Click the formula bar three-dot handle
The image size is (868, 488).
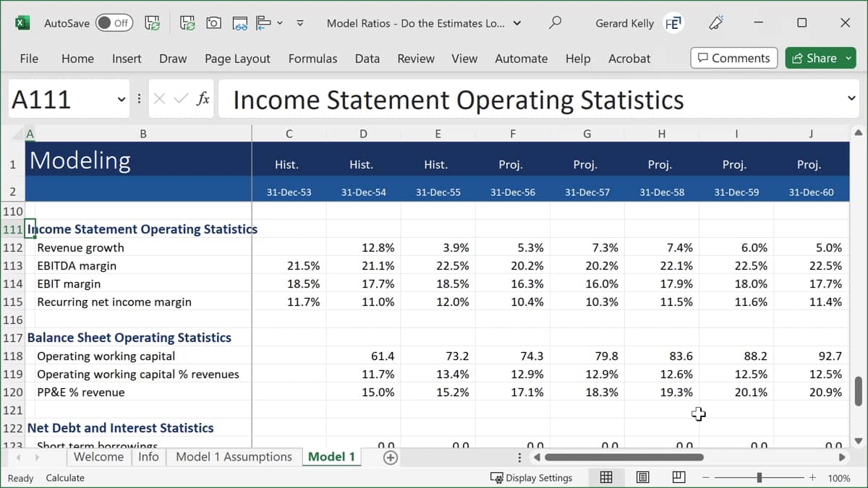(x=139, y=99)
